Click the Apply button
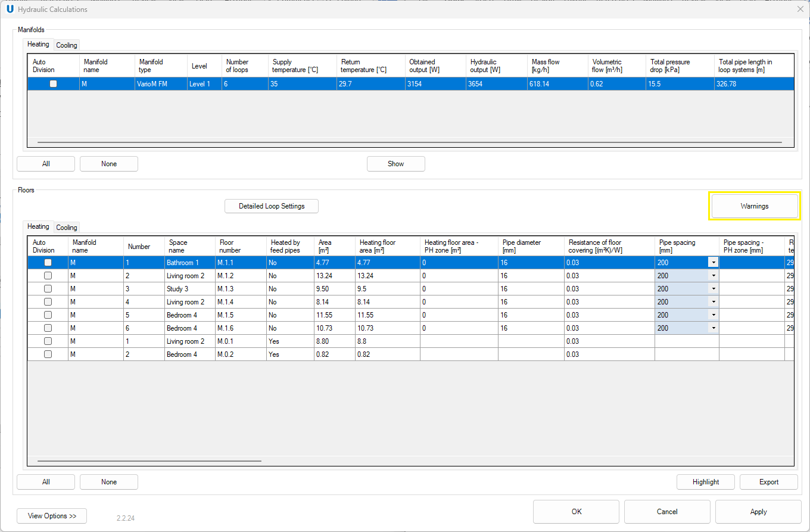The width and height of the screenshot is (810, 532). 758,512
